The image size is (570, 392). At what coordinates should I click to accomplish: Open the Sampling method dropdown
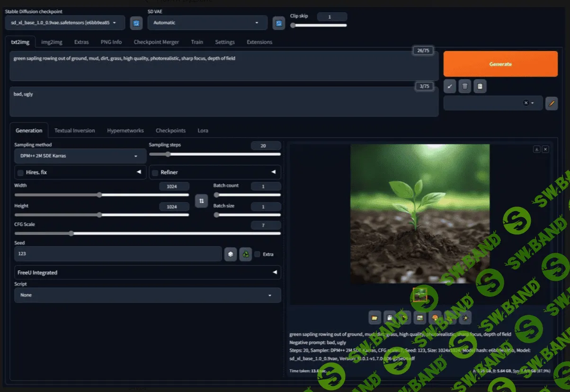80,156
